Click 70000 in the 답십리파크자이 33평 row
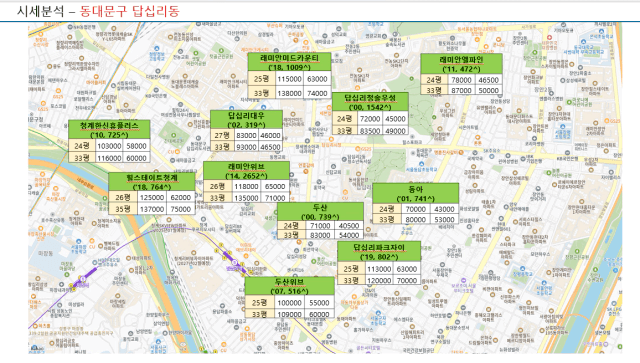640x363 pixels. (407, 280)
